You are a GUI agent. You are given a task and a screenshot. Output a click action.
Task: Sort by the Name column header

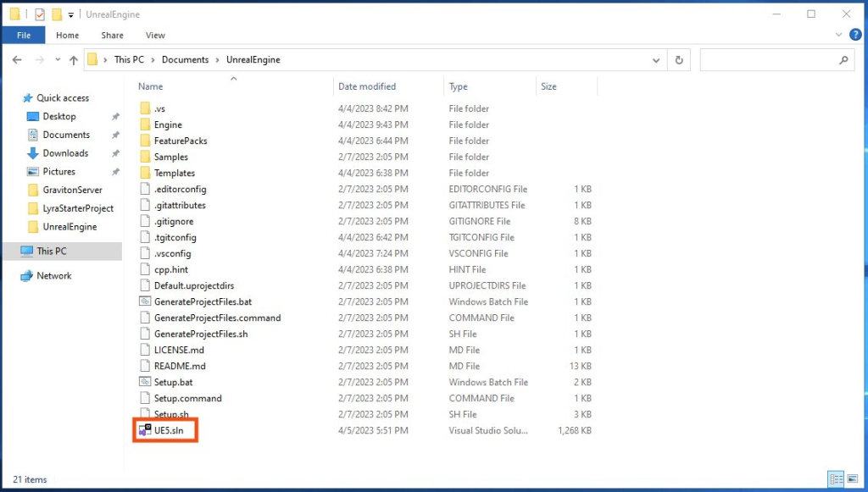[x=151, y=86]
